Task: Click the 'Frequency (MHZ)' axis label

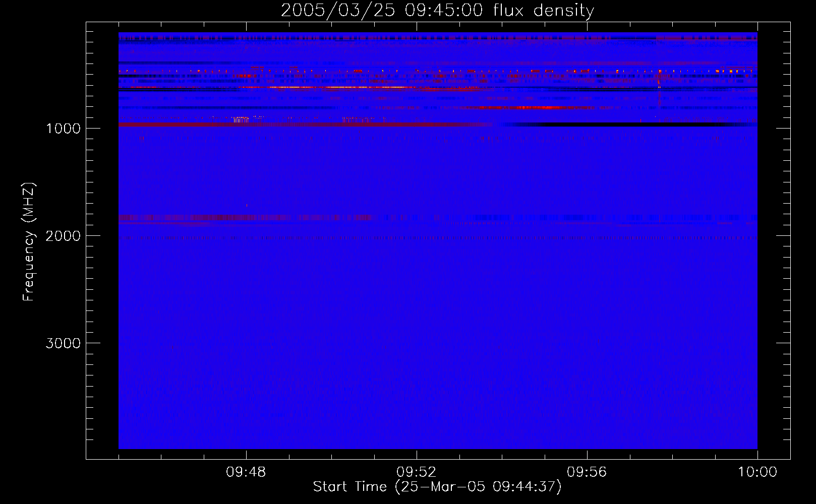Action: click(29, 242)
